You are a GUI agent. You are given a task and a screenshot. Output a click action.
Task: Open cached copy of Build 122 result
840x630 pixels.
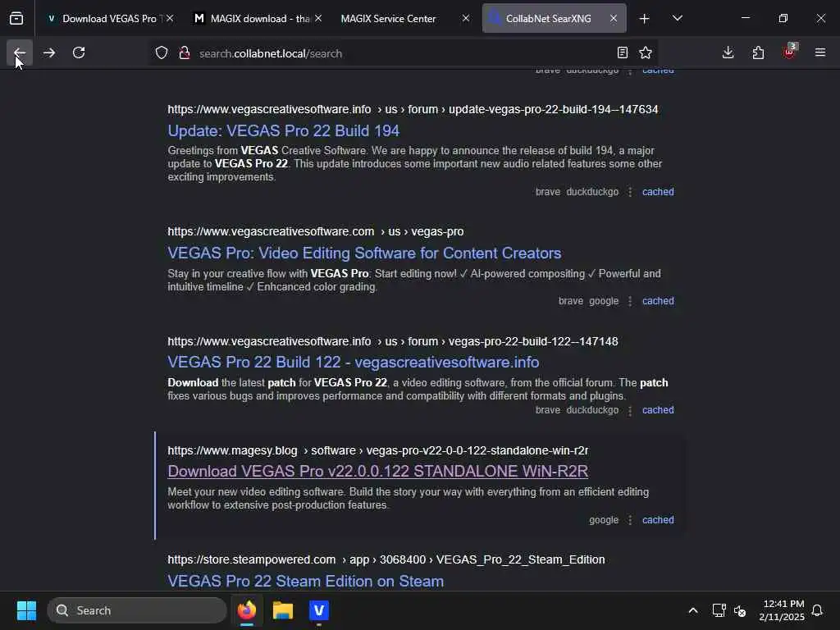658,410
